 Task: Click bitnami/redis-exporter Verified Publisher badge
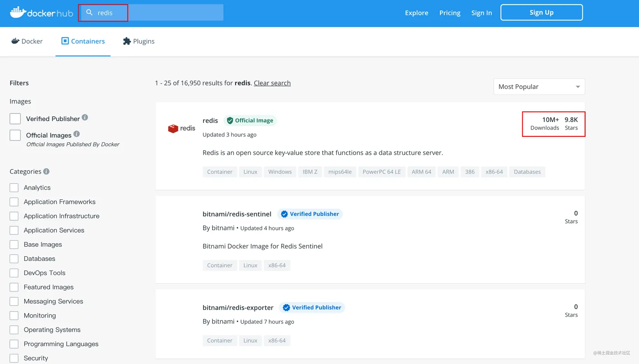pyautogui.click(x=312, y=307)
